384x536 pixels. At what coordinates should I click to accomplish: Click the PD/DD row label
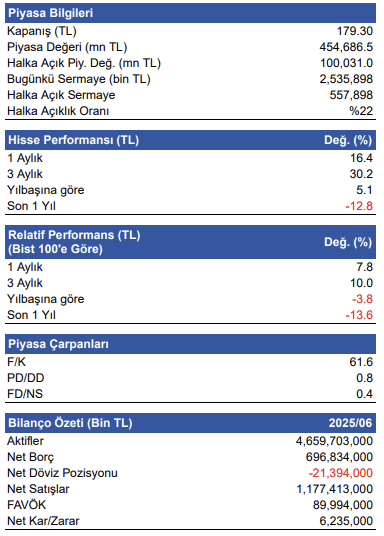point(26,378)
